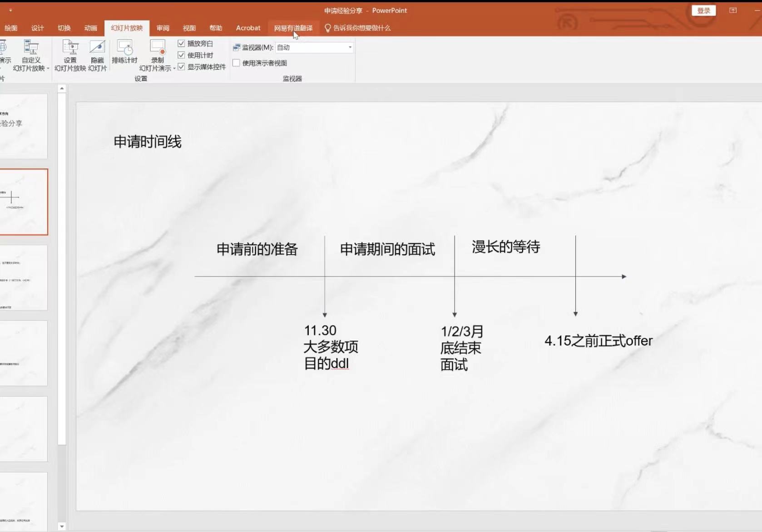Image resolution: width=762 pixels, height=532 pixels.
Task: Toggle the 使用计时 checkbox
Action: click(x=181, y=55)
